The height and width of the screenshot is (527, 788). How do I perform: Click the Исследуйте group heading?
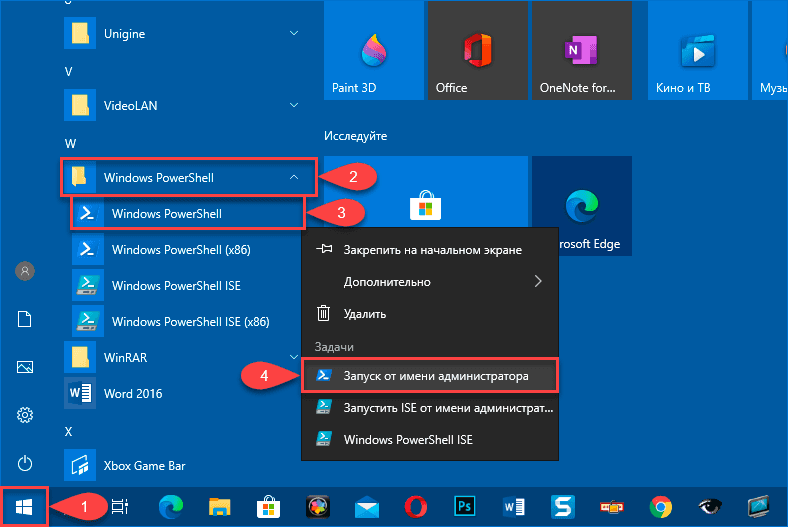[x=355, y=136]
